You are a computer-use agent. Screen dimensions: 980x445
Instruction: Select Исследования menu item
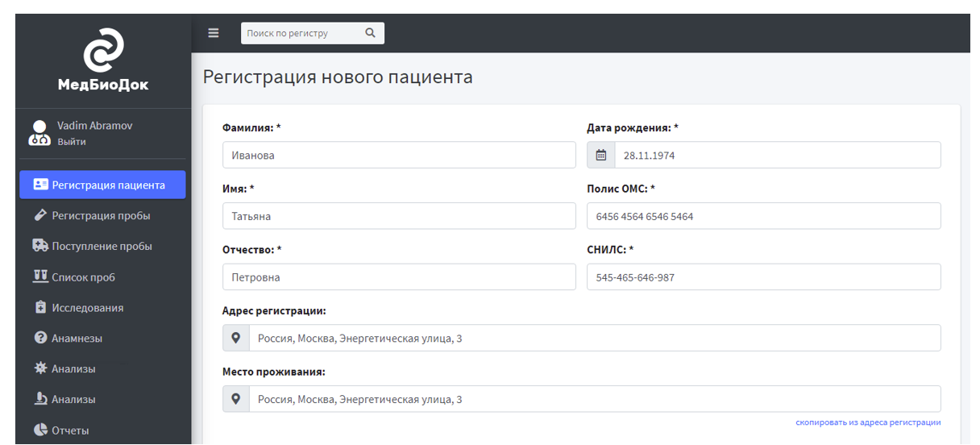(87, 308)
